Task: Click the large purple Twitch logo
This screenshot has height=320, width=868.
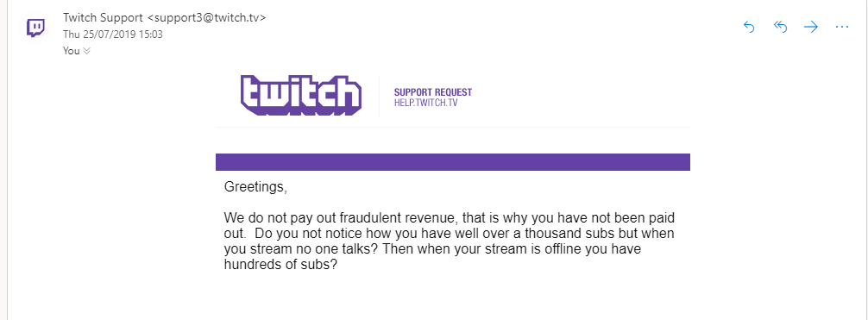Action: click(x=301, y=95)
